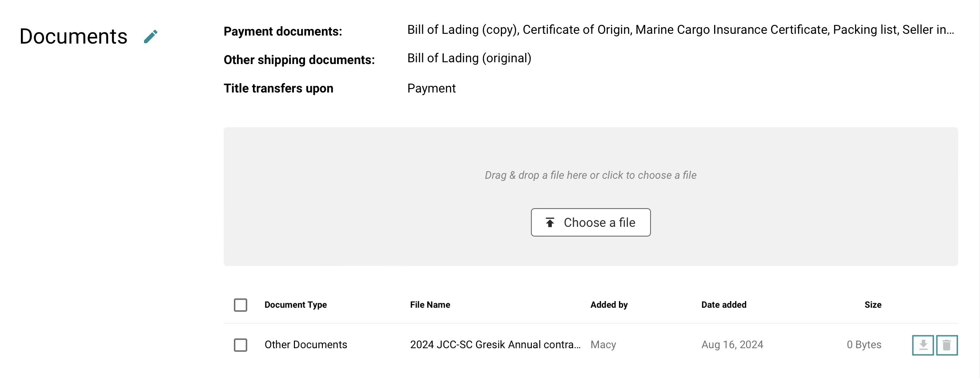Viewport: 980px width, 378px height.
Task: Delete the Other Documents row via trash icon
Action: [947, 345]
